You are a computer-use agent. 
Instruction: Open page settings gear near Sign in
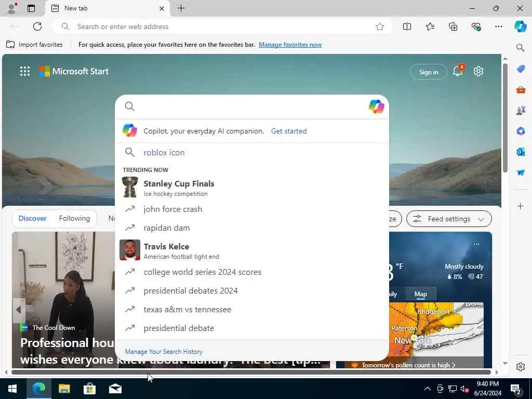pos(478,71)
